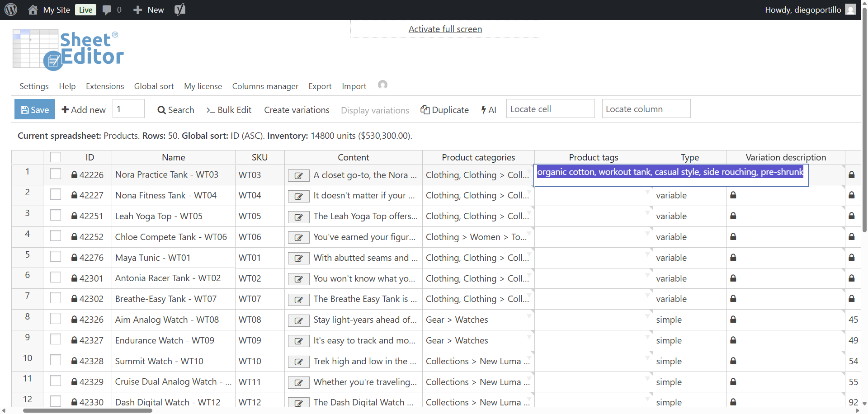This screenshot has width=868, height=414.
Task: Open Product tags dropdown for Nona Fitness Tank
Action: point(647,192)
